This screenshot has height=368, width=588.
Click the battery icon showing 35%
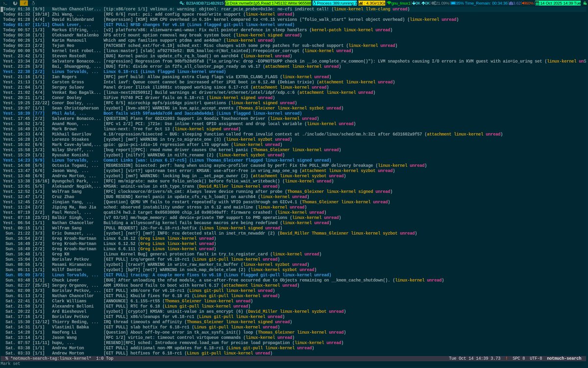(x=453, y=3)
